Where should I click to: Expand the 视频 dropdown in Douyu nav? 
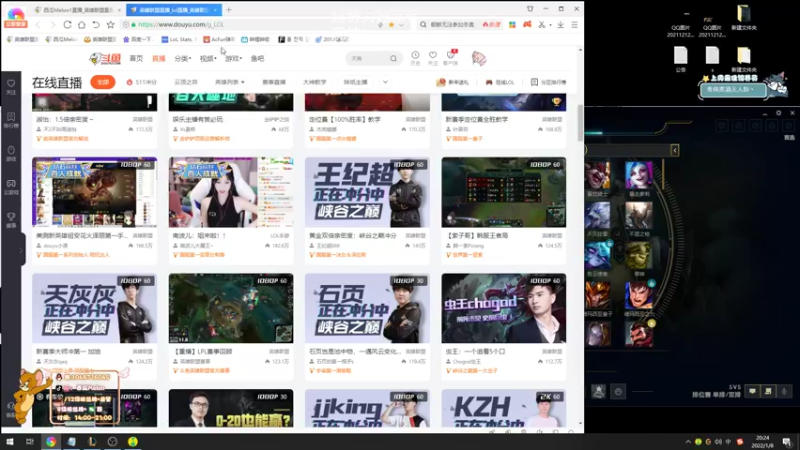pos(208,59)
